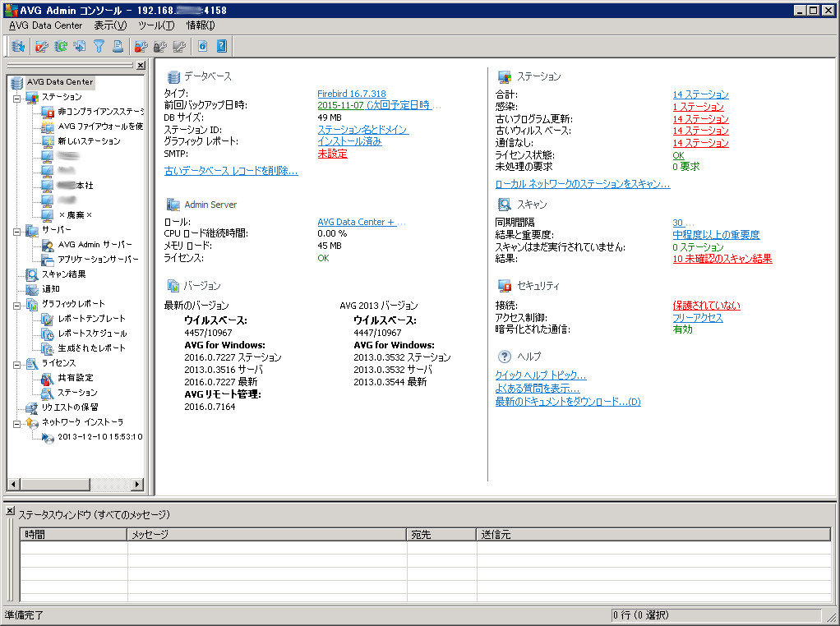Click the funnel filter toolbar icon
The width and height of the screenshot is (840, 626).
[x=99, y=47]
